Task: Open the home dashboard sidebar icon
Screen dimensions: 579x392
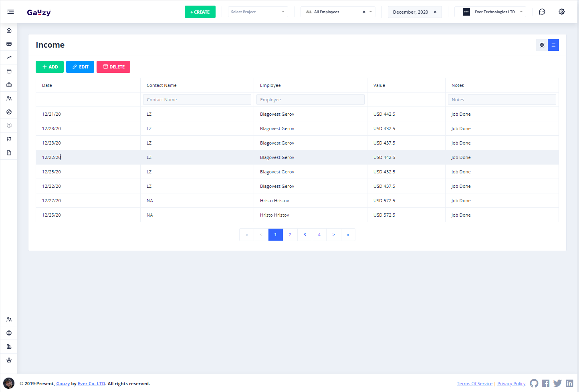Action: tap(9, 30)
